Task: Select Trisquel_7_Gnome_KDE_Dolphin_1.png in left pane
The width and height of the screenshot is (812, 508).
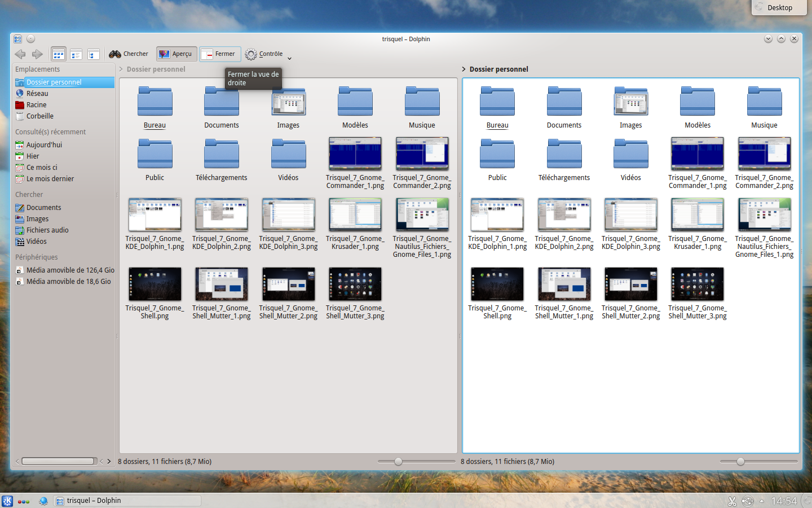Action: click(x=155, y=224)
